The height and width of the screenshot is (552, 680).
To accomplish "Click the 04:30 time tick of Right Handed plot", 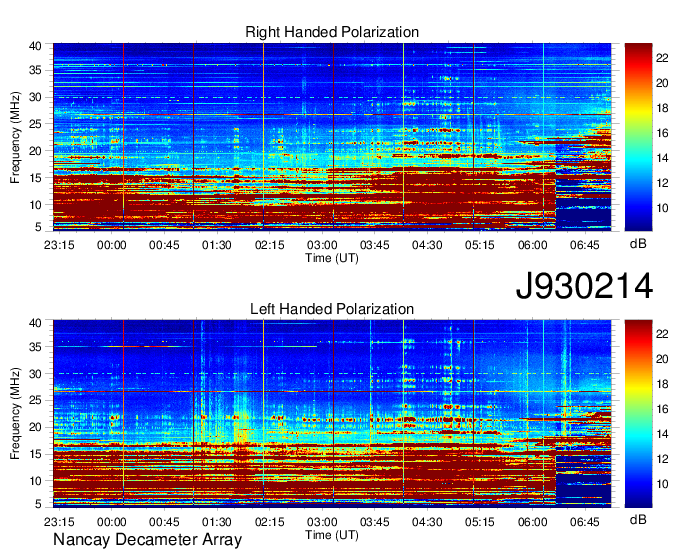I will [x=427, y=245].
